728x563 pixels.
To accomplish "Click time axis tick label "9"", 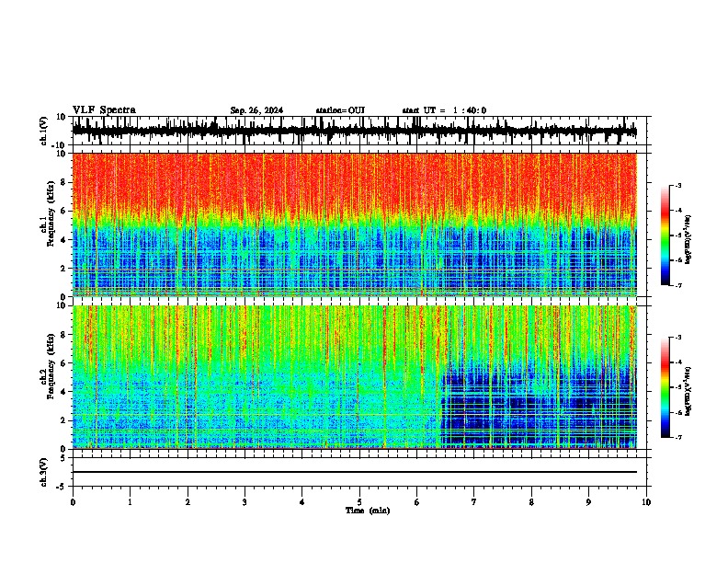I will (588, 502).
